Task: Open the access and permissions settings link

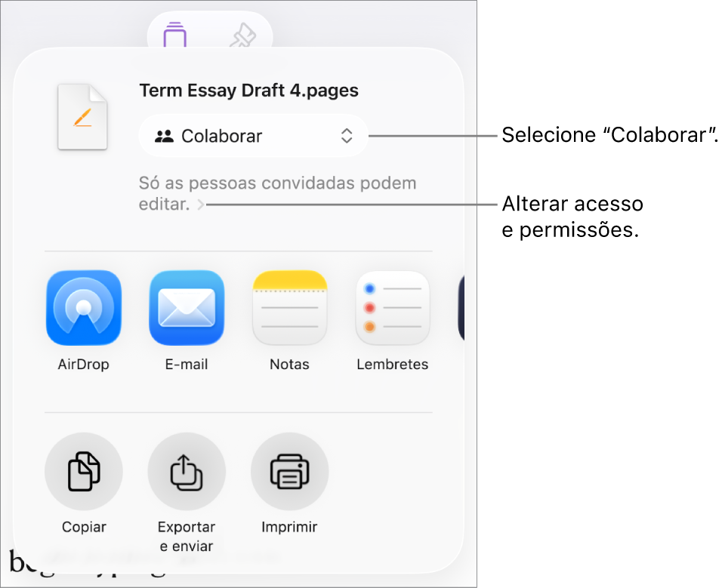Action: point(277,193)
